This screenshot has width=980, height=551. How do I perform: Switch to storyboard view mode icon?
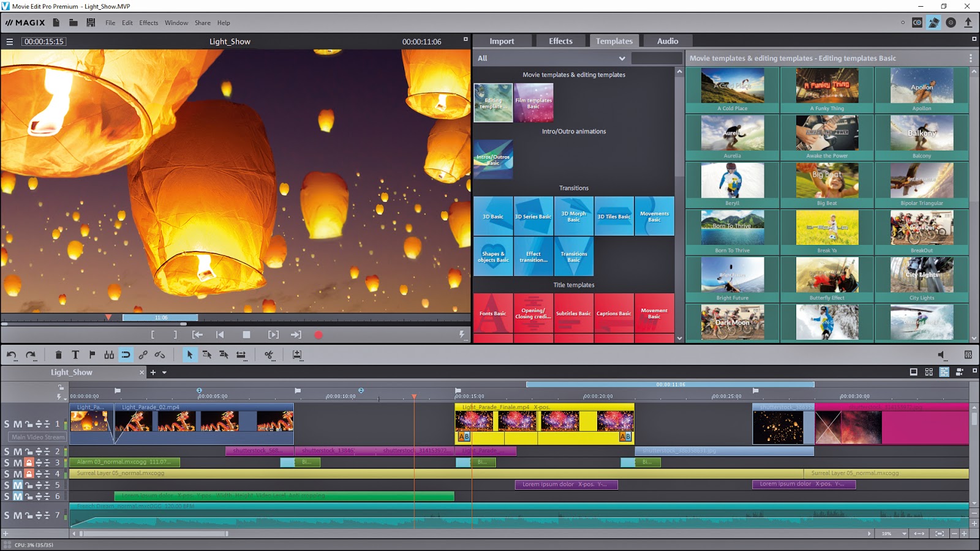[x=913, y=372]
